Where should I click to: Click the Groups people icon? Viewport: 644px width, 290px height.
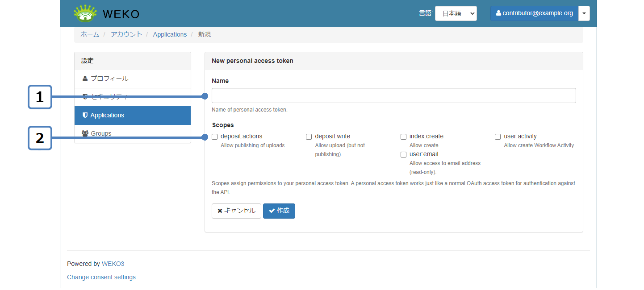coord(85,133)
